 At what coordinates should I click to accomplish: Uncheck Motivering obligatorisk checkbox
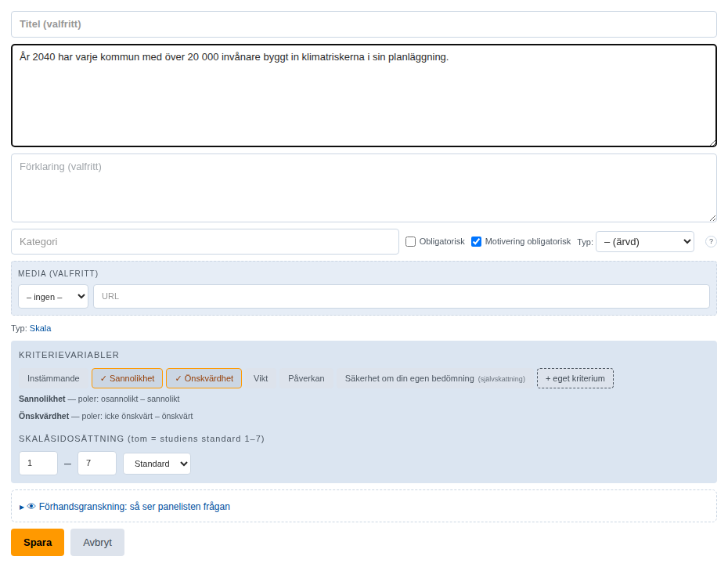coord(477,241)
